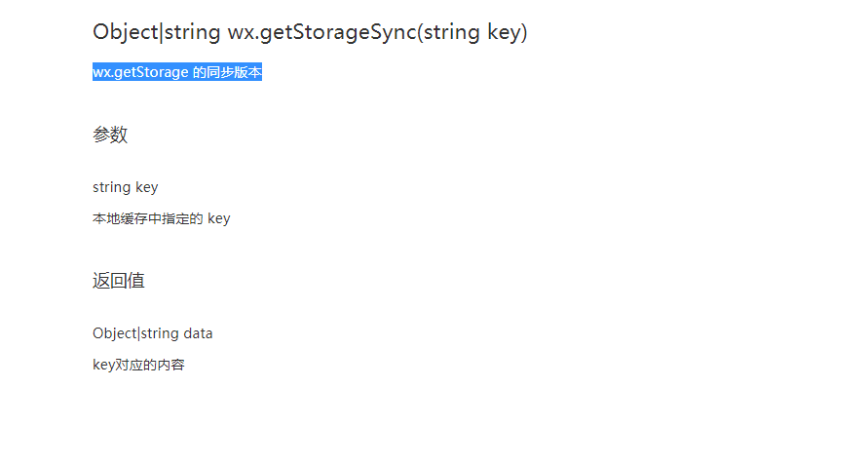Viewport: 868px width, 465px height.
Task: Click "data" in the return value line
Action: coord(198,333)
